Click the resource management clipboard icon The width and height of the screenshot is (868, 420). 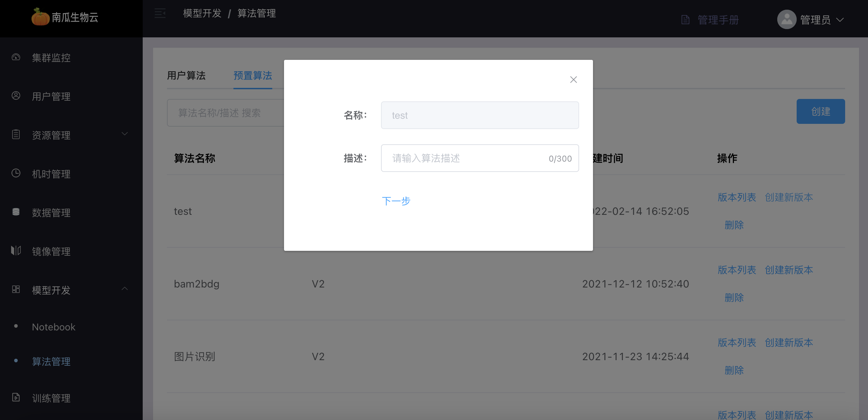click(x=16, y=134)
